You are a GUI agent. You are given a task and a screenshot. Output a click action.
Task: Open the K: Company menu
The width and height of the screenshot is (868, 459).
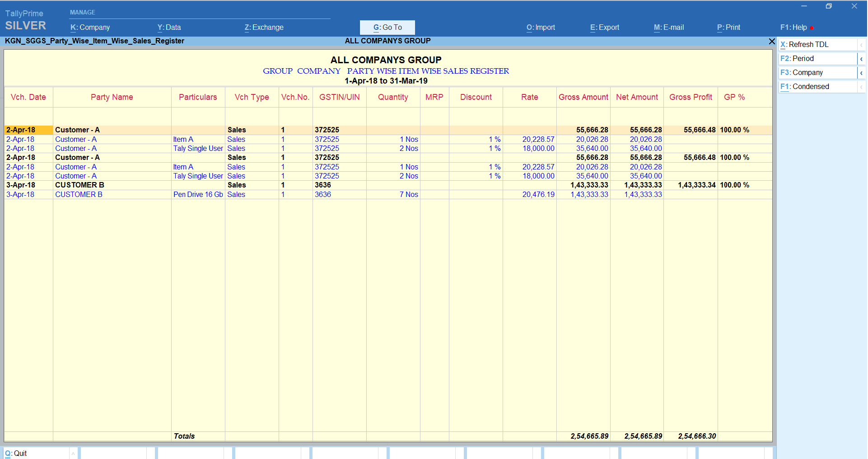pyautogui.click(x=90, y=28)
